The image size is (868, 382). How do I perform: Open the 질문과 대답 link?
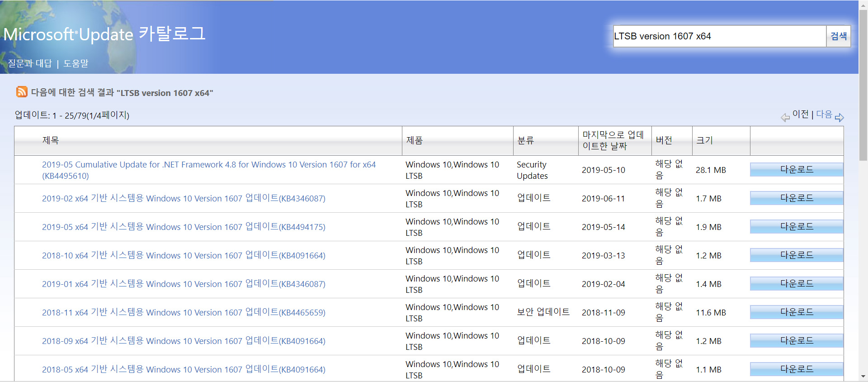point(30,63)
